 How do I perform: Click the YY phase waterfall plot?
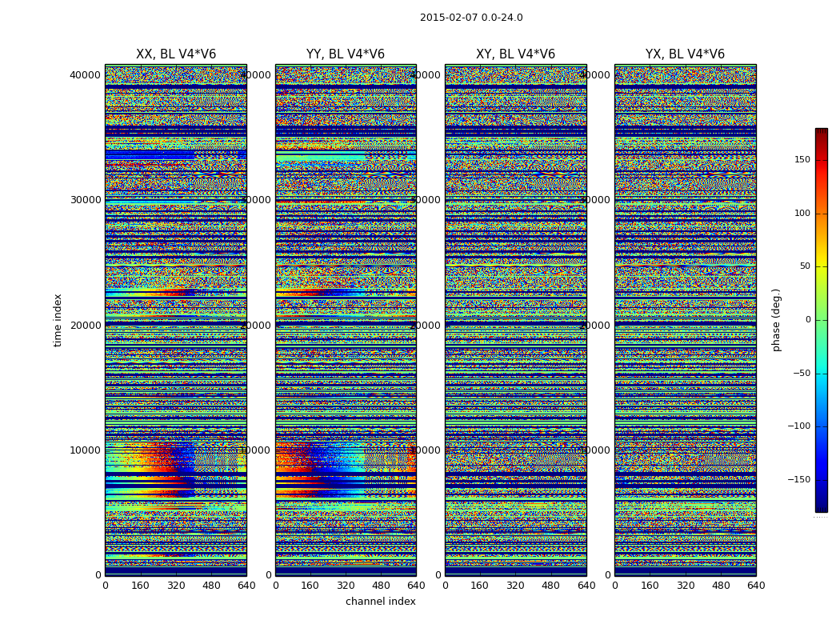click(x=346, y=320)
